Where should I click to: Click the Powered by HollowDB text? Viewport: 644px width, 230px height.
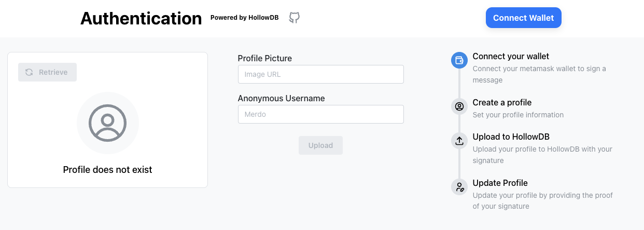pyautogui.click(x=244, y=18)
